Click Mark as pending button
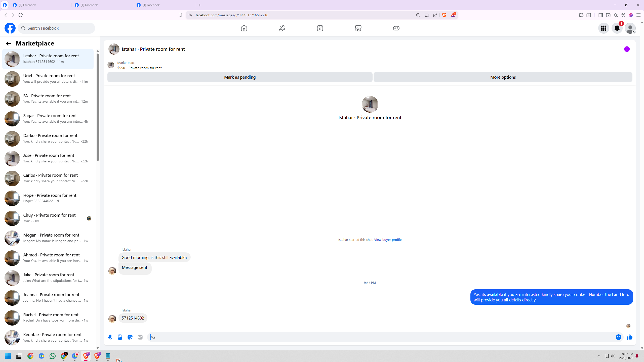Viewport: 644px width, 362px height. coord(239,77)
